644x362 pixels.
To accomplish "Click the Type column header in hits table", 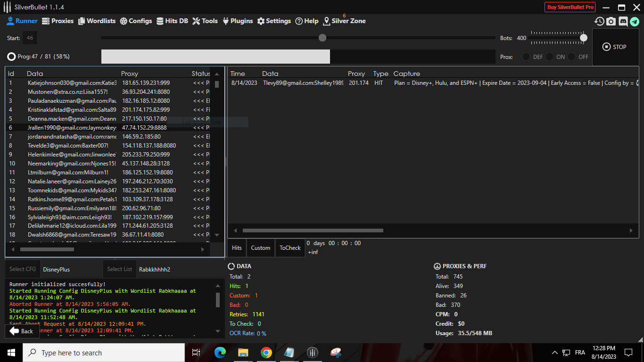I will (380, 74).
